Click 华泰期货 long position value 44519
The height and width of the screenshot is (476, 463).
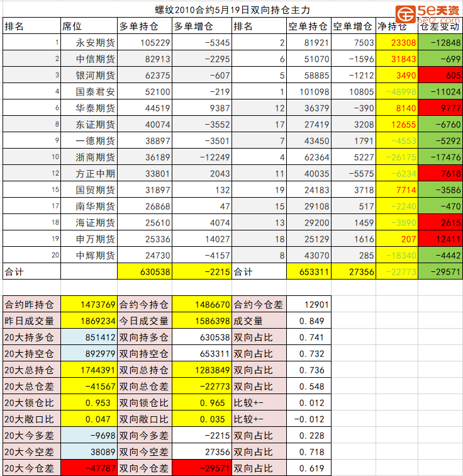point(145,108)
